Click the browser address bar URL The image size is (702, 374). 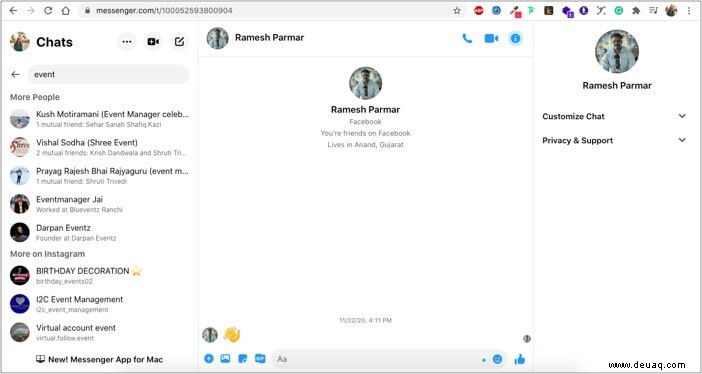point(164,10)
